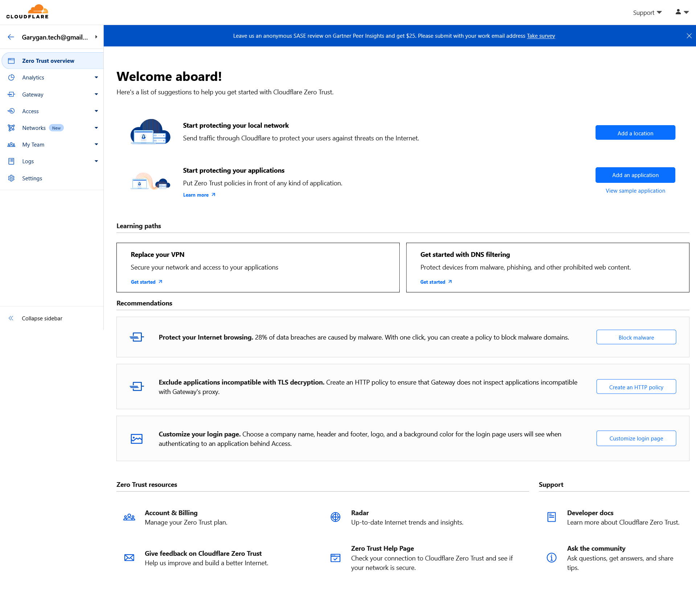Open Give feedback on Cloudflare Zero Trust
Image resolution: width=696 pixels, height=616 pixels.
203,553
